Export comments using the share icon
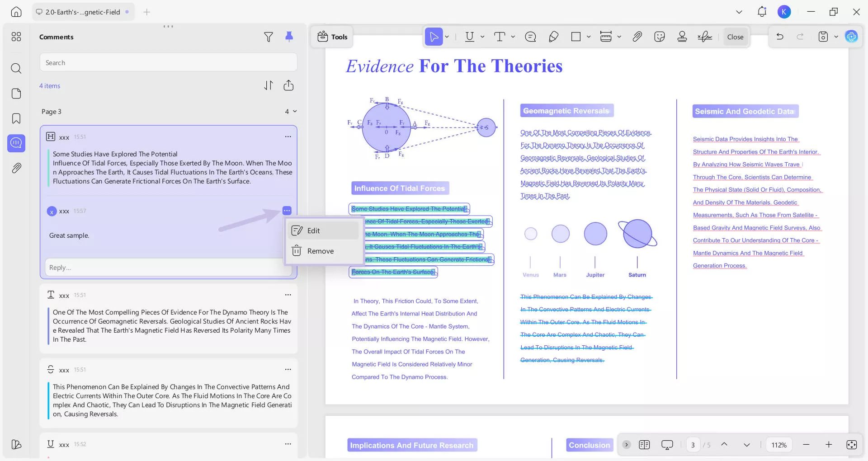The width and height of the screenshot is (868, 461). click(288, 85)
